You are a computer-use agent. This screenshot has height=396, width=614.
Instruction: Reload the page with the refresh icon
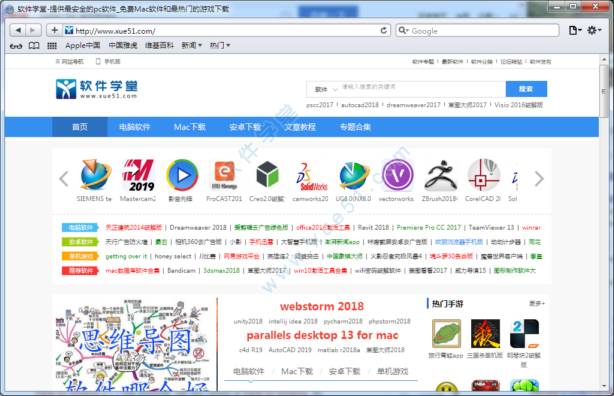click(384, 31)
